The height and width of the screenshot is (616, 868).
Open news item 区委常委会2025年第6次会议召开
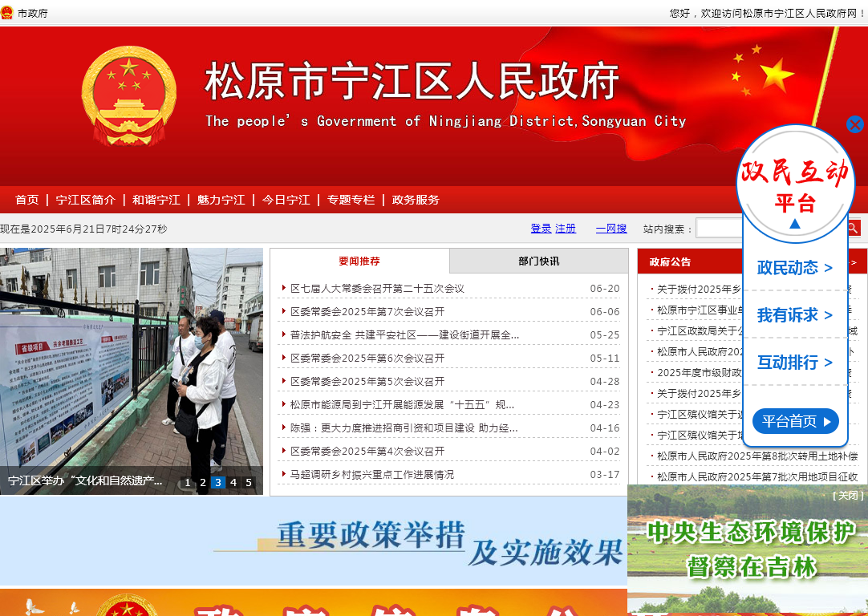[x=367, y=358]
